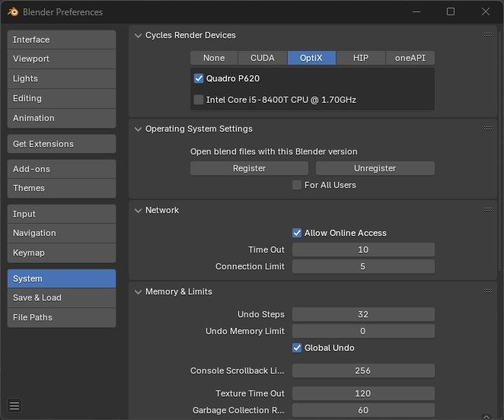The image size is (504, 420).
Task: Open Get Extensions section
Action: (x=62, y=144)
